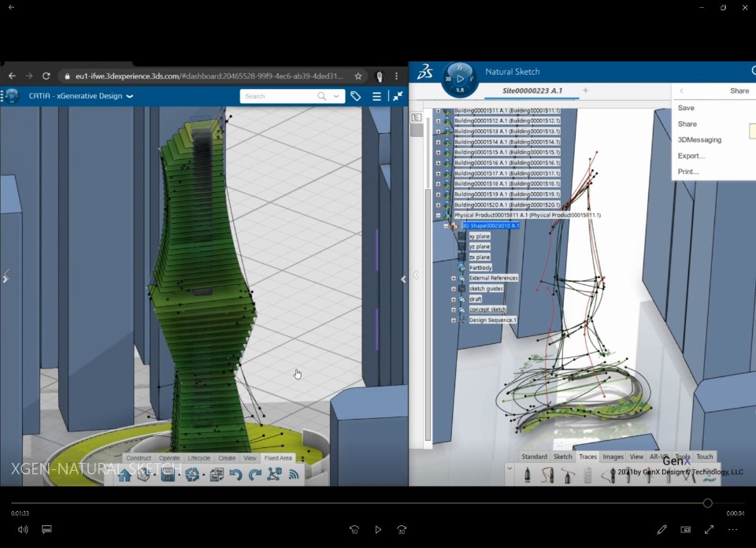Select Export... in Share menu
The height and width of the screenshot is (548, 756).
click(x=691, y=156)
